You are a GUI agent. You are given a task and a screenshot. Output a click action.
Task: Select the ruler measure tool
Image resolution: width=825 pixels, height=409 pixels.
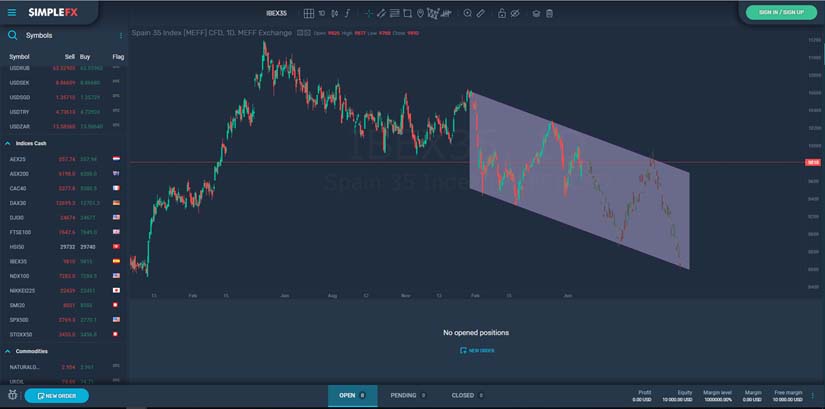(480, 14)
